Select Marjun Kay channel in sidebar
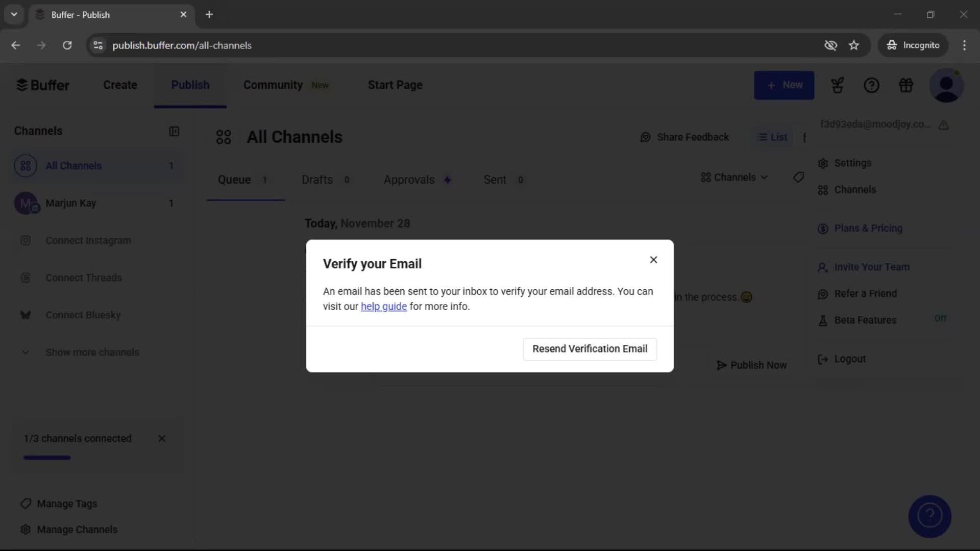Screen dimensions: 980x551 click(70, 203)
